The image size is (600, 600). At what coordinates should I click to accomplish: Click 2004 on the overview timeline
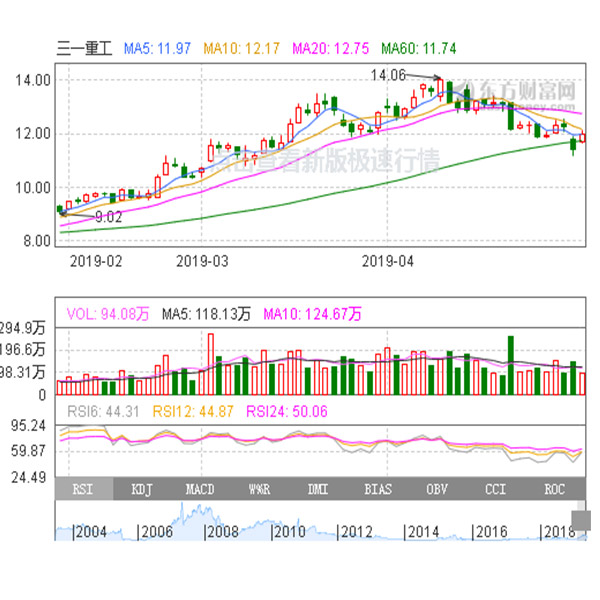coord(90,533)
